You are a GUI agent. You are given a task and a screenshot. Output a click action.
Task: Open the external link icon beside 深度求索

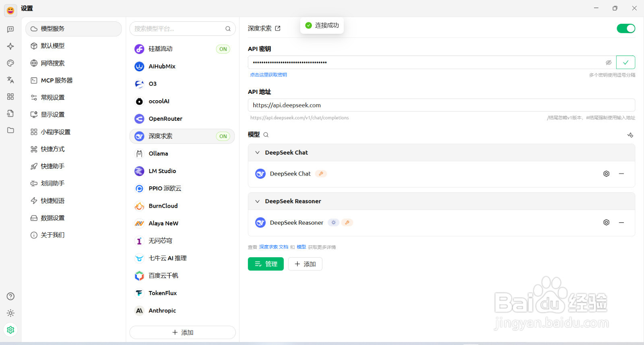point(278,28)
